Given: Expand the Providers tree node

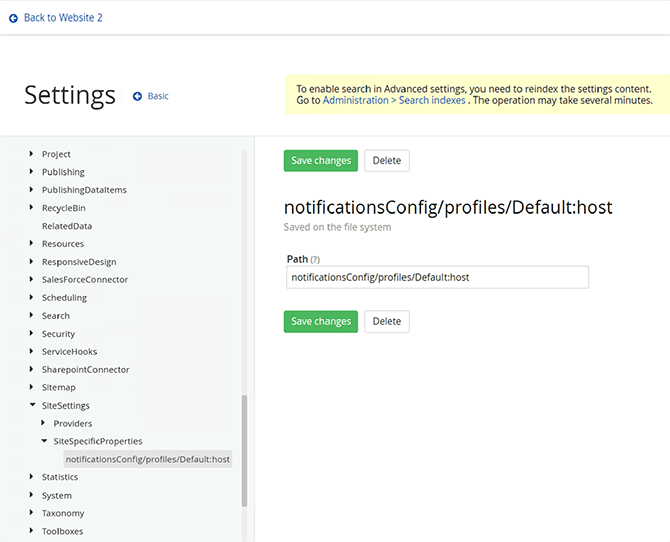Looking at the screenshot, I should click(x=44, y=424).
